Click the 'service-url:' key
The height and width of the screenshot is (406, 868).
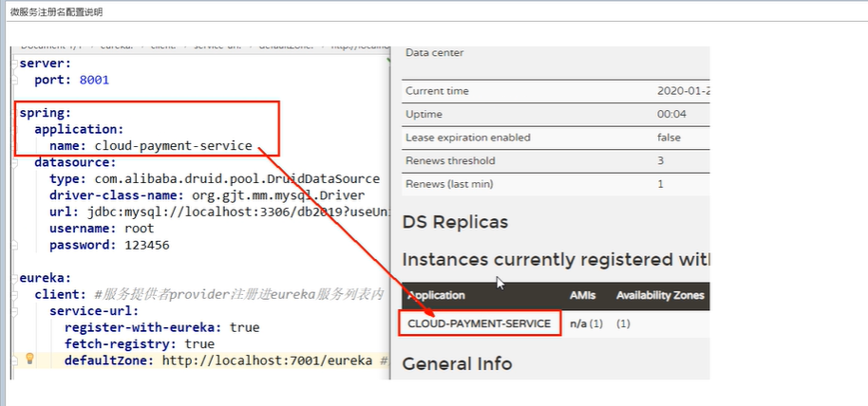point(94,311)
